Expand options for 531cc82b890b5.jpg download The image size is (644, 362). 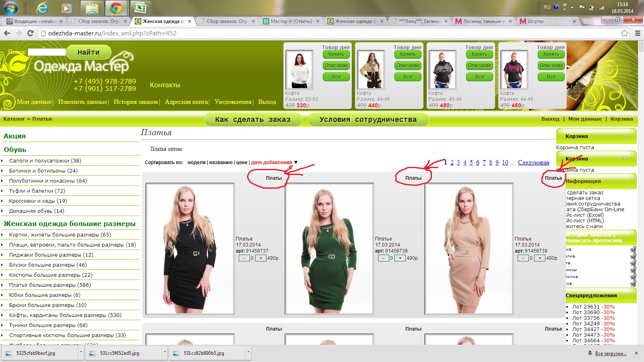pyautogui.click(x=248, y=353)
